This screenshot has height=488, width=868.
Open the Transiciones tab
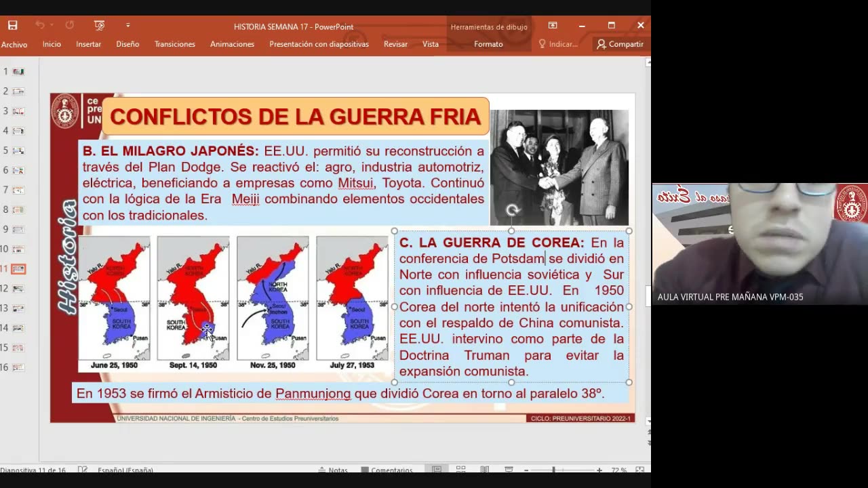pos(174,44)
